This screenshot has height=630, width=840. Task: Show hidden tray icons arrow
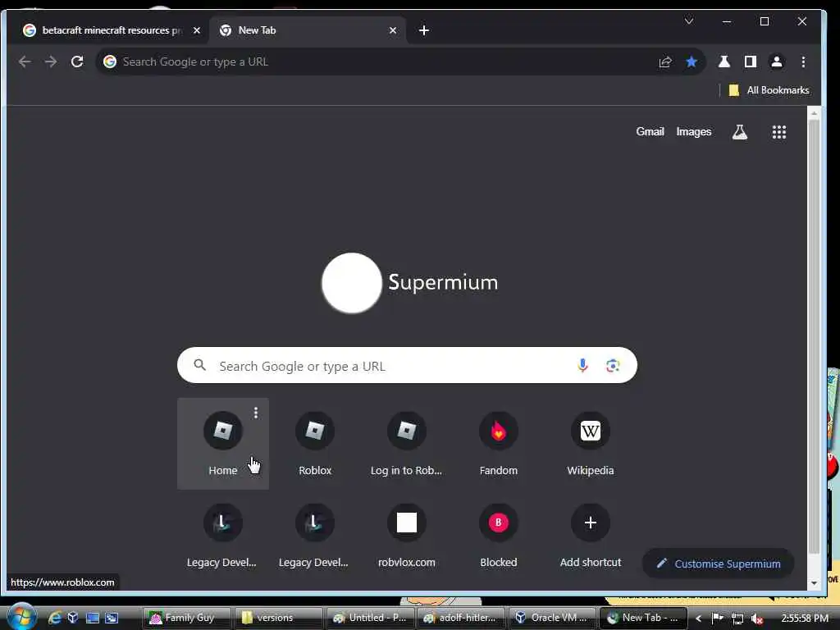699,619
